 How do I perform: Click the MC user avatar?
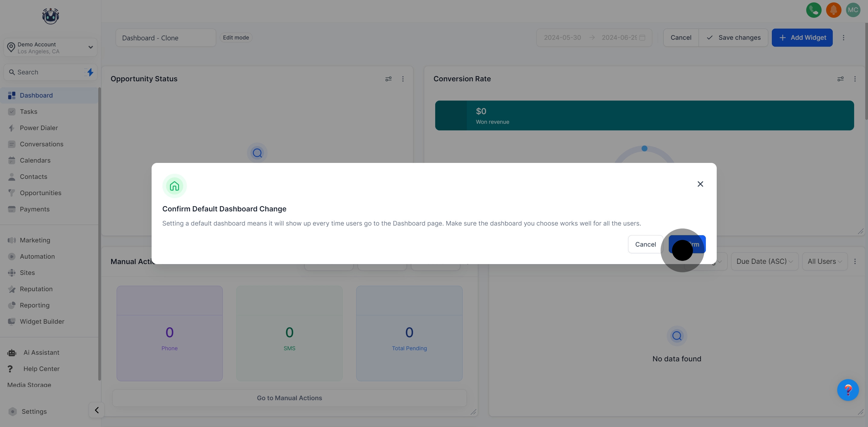(x=853, y=10)
